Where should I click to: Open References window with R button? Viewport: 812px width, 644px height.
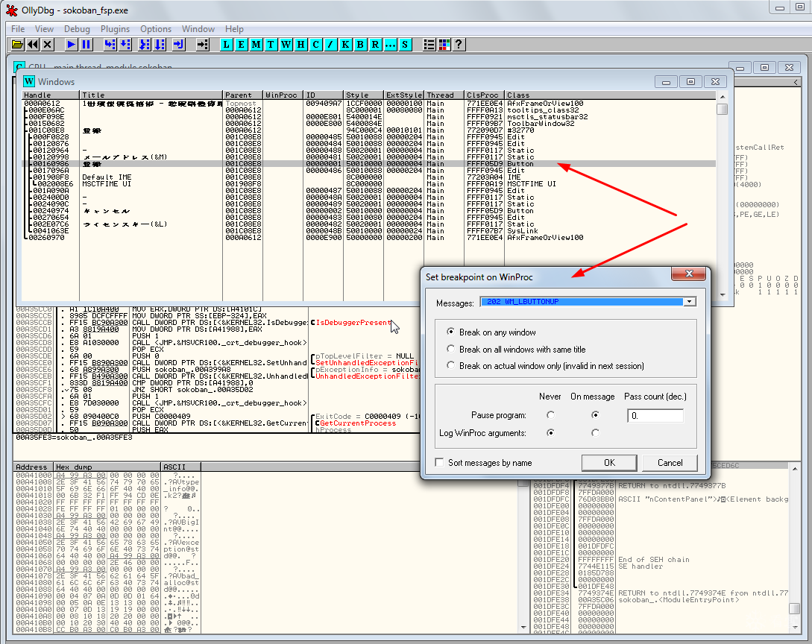pos(376,45)
